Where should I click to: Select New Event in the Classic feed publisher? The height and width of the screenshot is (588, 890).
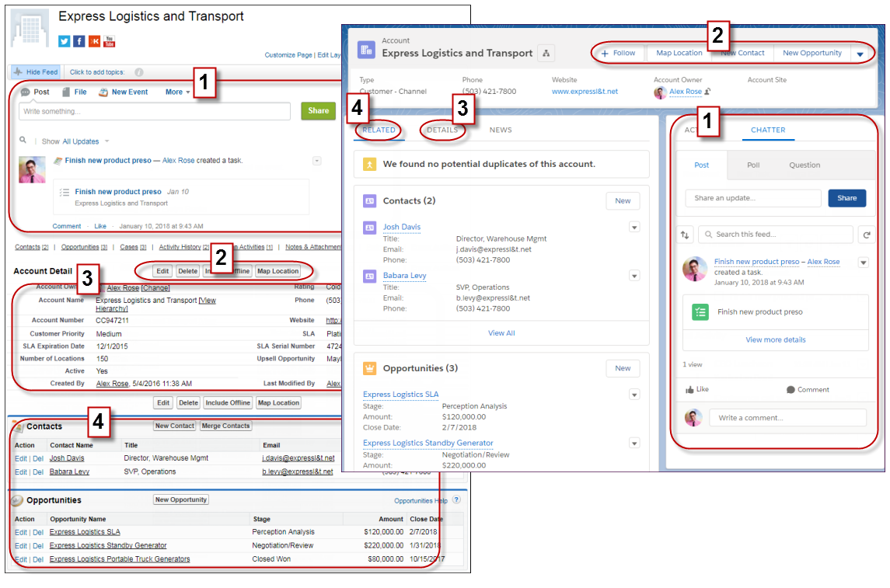[123, 92]
